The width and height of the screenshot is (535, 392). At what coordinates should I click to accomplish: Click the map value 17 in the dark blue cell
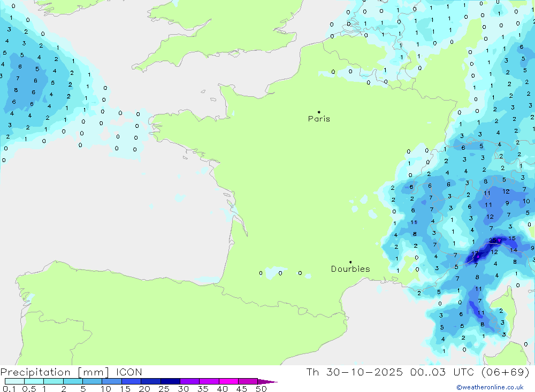coord(475,254)
